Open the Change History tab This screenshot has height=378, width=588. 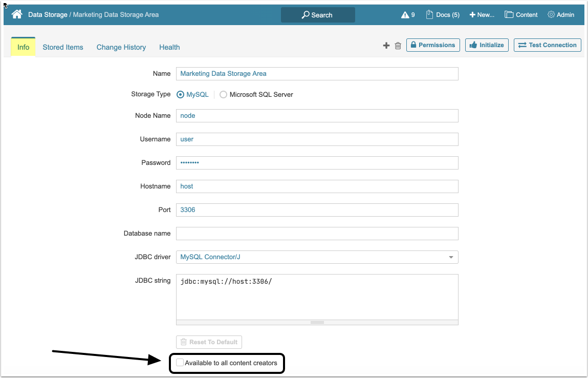pos(121,47)
